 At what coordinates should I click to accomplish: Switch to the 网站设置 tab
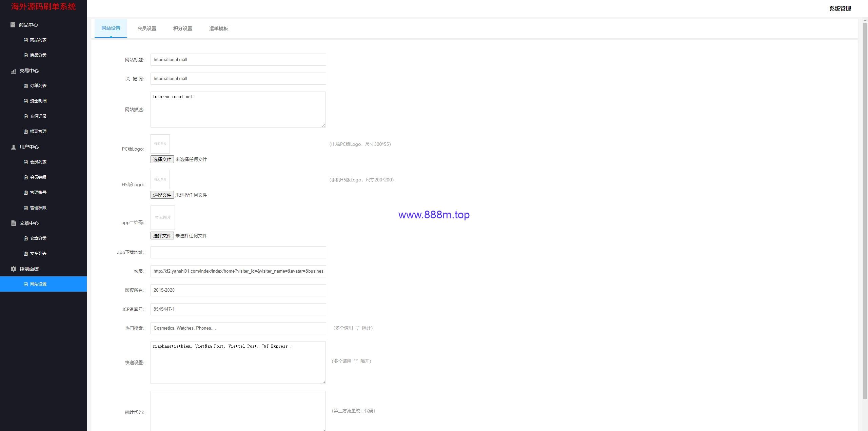pos(111,28)
